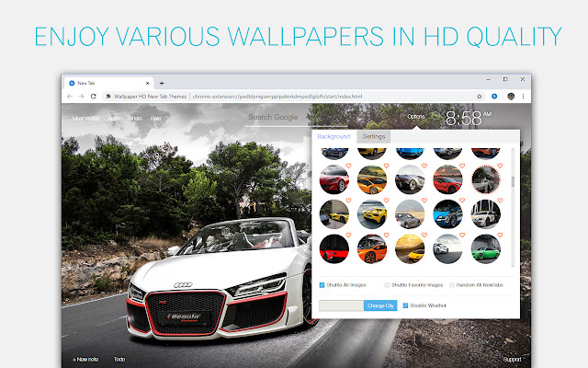This screenshot has width=588, height=368.
Task: Uncheck Shuffle All Images
Action: click(322, 285)
